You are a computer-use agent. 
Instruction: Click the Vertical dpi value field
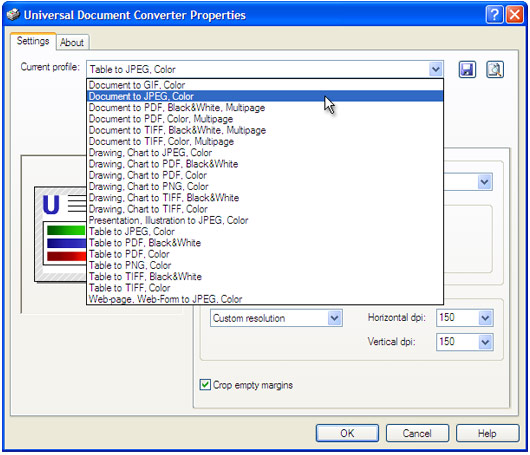click(457, 342)
